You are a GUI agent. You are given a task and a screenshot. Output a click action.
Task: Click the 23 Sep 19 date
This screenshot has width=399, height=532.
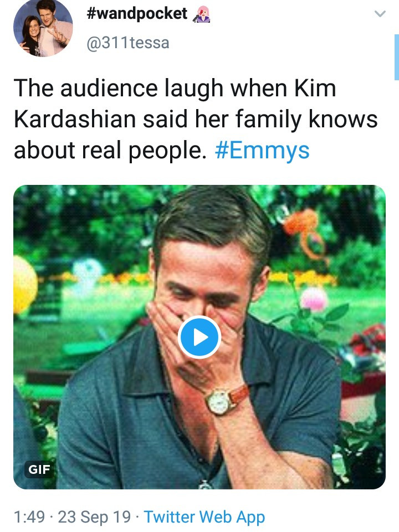(95, 517)
